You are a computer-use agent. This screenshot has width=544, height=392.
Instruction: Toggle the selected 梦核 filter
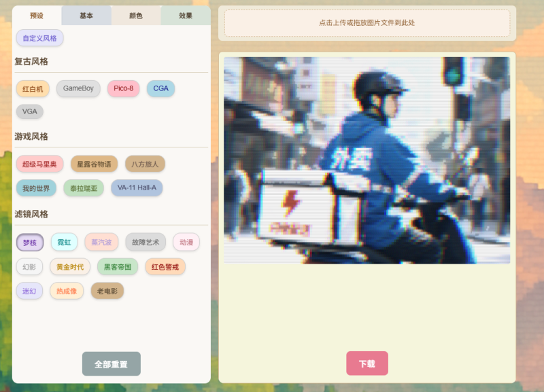pos(30,243)
